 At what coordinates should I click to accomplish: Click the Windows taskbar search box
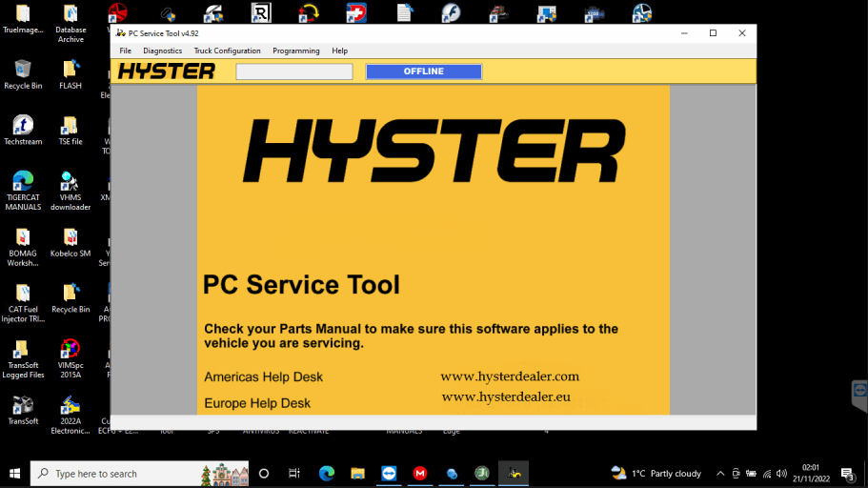[124, 474]
